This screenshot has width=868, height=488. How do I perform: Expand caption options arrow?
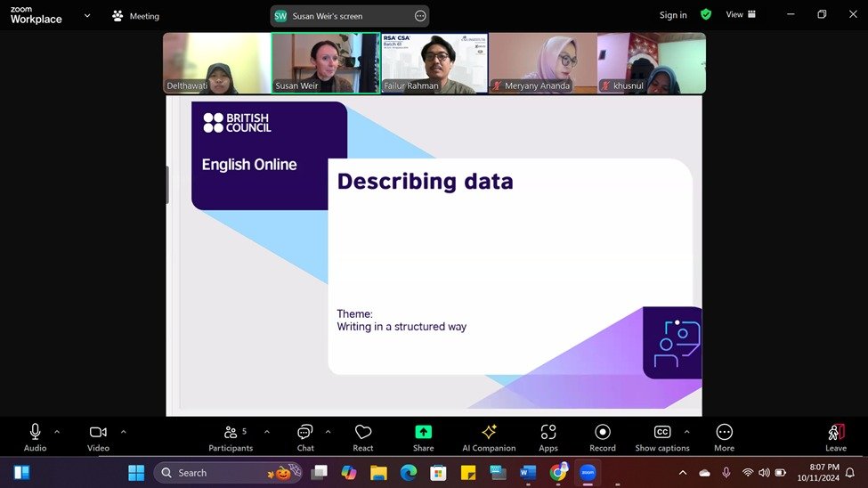[687, 432]
